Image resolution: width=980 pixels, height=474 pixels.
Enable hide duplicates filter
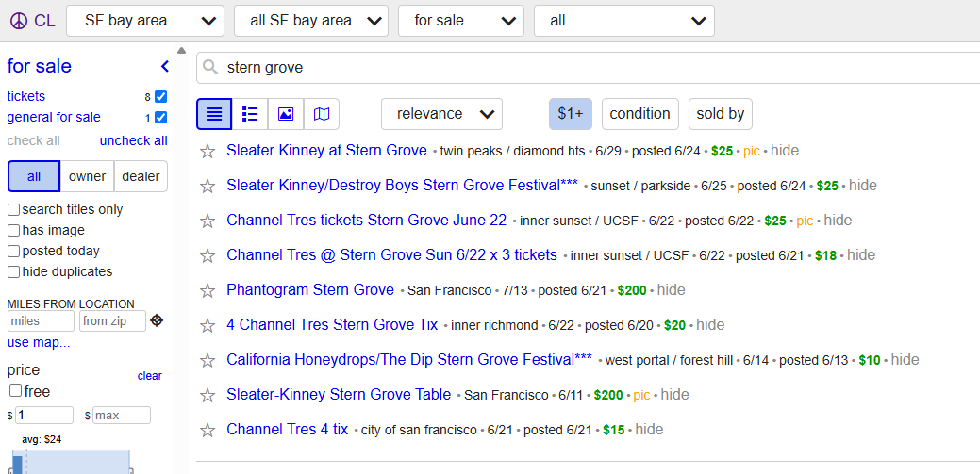tap(13, 271)
